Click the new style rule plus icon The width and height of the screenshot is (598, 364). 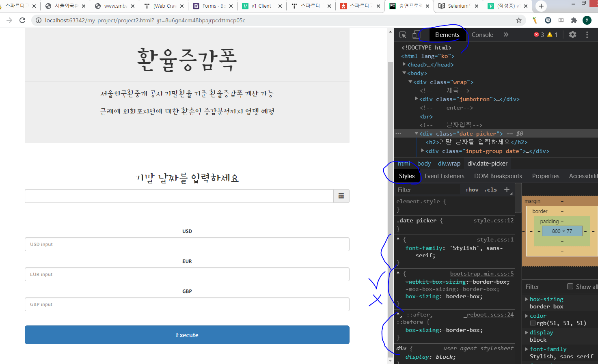tap(507, 189)
